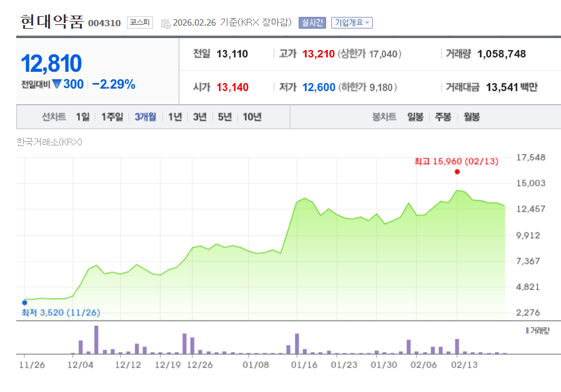Click the blue down-arrow price change icon

[57, 84]
